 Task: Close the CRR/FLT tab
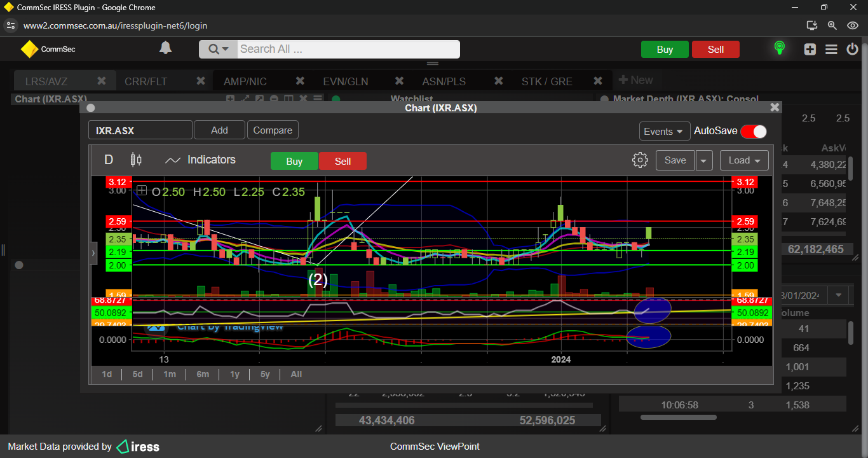click(201, 81)
